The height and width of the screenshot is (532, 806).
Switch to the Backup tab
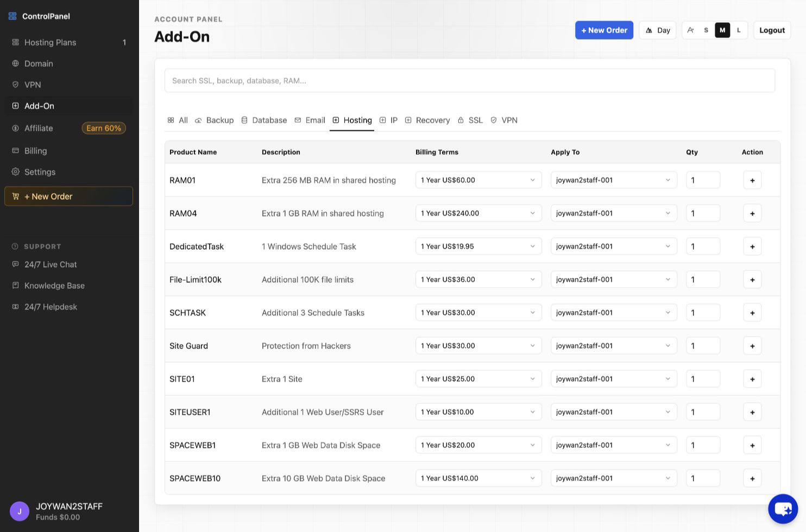coord(214,120)
